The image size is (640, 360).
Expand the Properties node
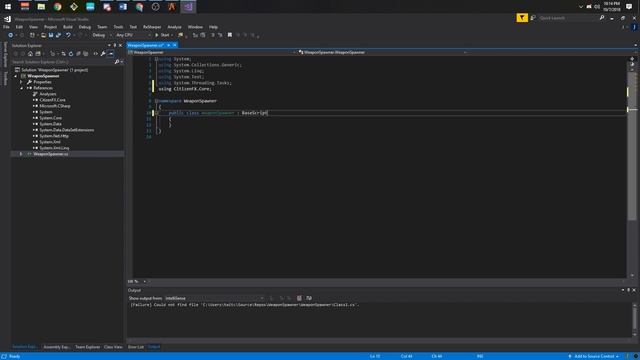21,82
